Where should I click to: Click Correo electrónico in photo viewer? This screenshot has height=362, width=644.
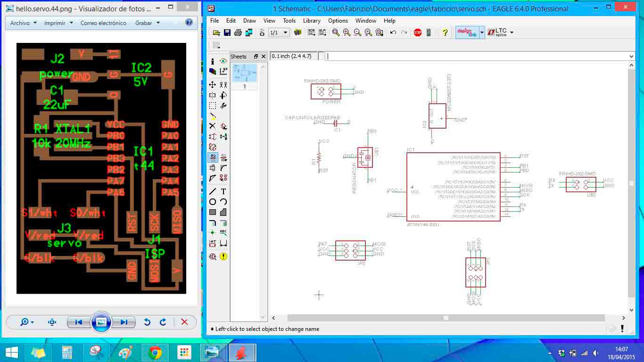[103, 23]
